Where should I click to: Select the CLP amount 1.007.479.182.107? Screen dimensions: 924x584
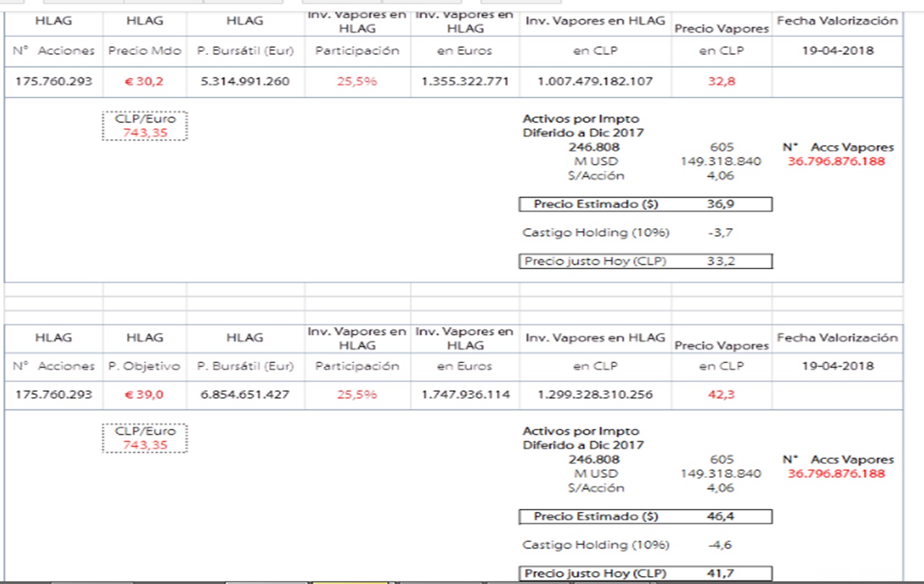(595, 82)
